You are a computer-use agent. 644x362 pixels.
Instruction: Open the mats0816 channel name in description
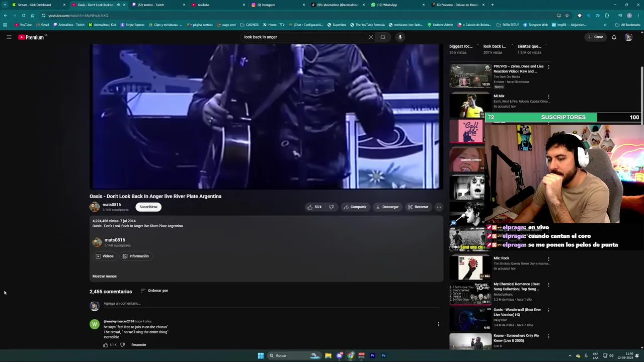115,240
